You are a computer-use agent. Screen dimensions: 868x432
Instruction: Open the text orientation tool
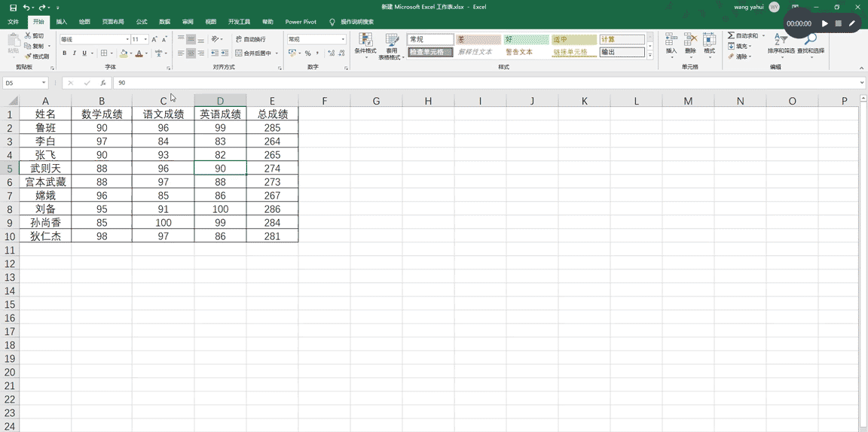pos(215,39)
